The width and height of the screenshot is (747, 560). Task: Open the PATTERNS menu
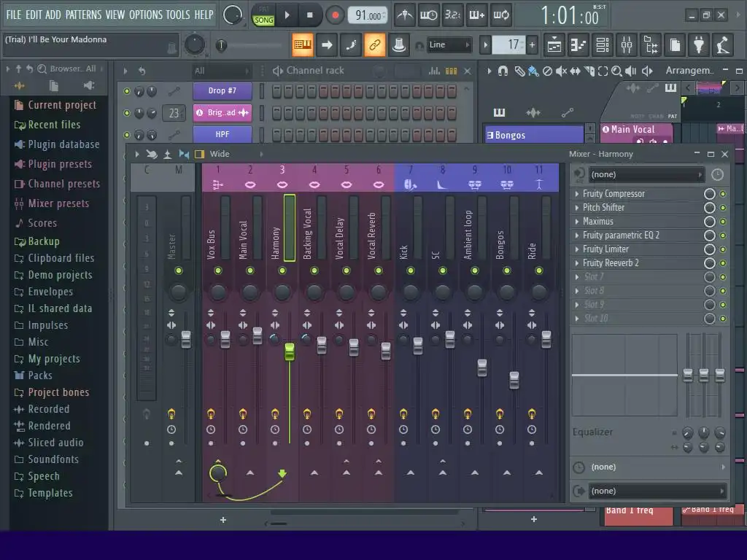tap(83, 15)
